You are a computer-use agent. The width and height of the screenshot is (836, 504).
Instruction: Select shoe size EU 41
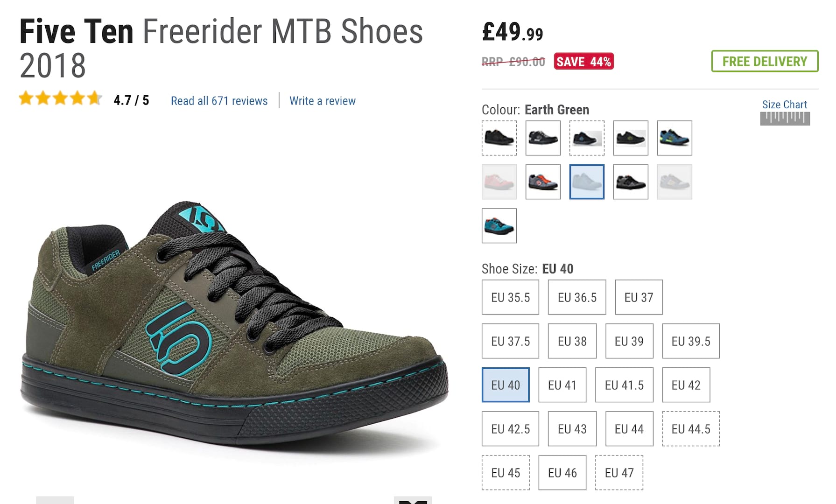click(x=562, y=385)
